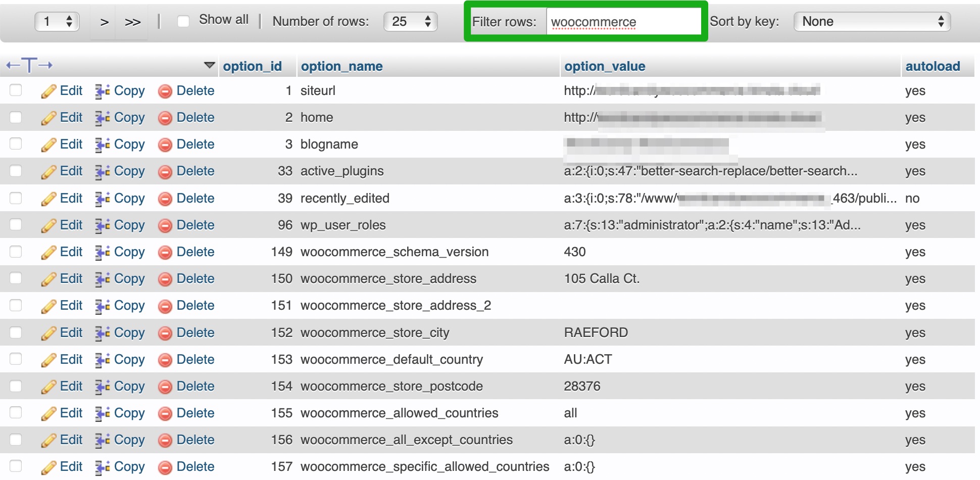
Task: Check the woocommerce_store_postcode row checkbox
Action: (x=16, y=386)
